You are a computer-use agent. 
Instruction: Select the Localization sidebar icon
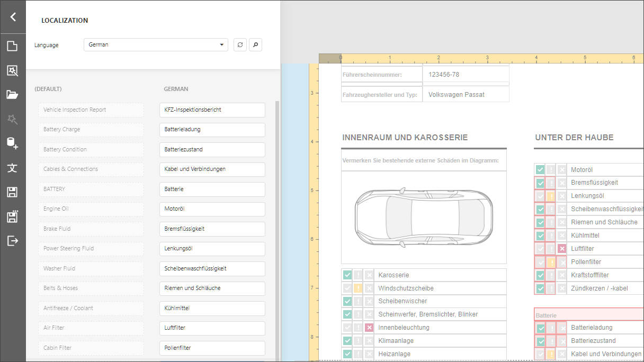pos(13,168)
